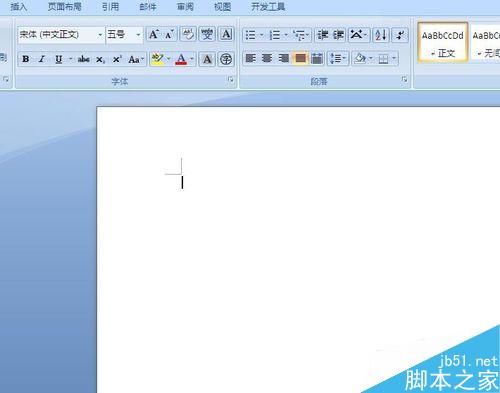
Task: Switch to the 引用 tab
Action: [x=110, y=7]
